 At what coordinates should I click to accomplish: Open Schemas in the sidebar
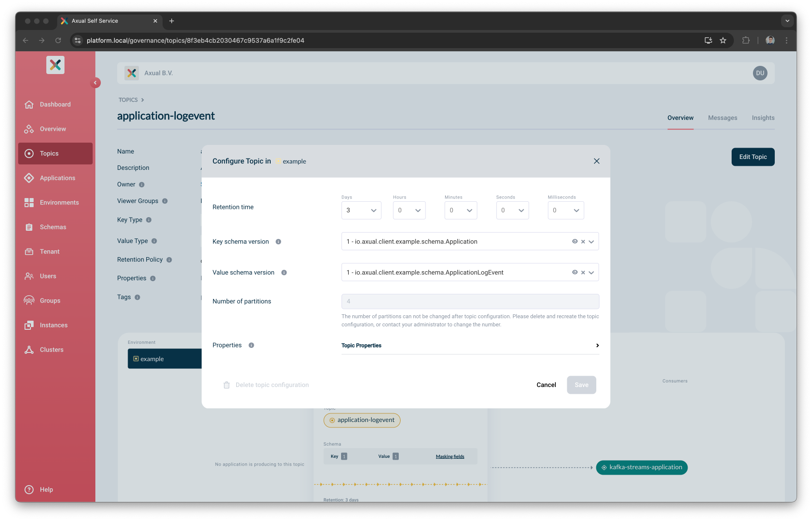click(x=55, y=227)
